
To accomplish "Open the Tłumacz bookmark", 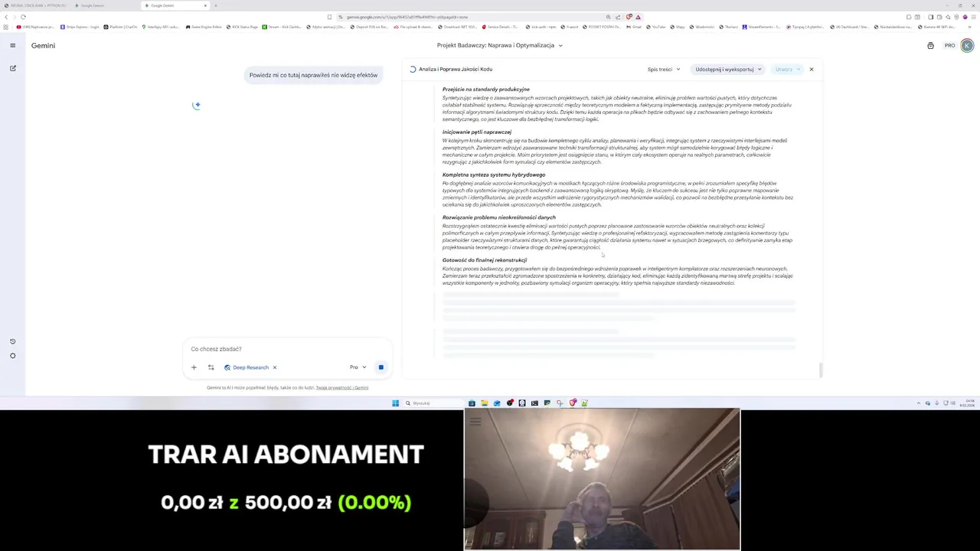I will coord(728,27).
